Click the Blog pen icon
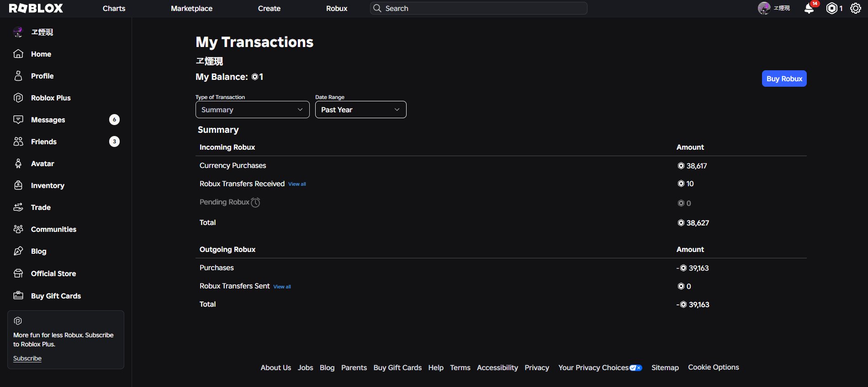The width and height of the screenshot is (868, 387). tap(18, 251)
